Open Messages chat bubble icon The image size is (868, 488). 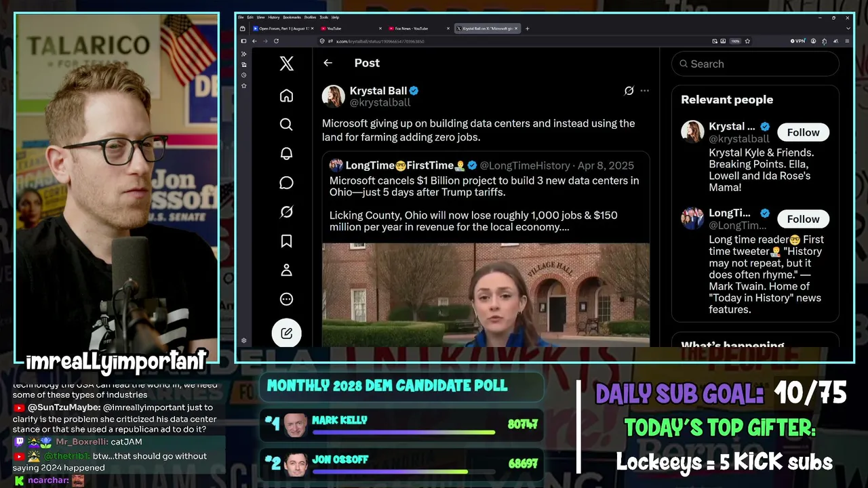coord(286,183)
